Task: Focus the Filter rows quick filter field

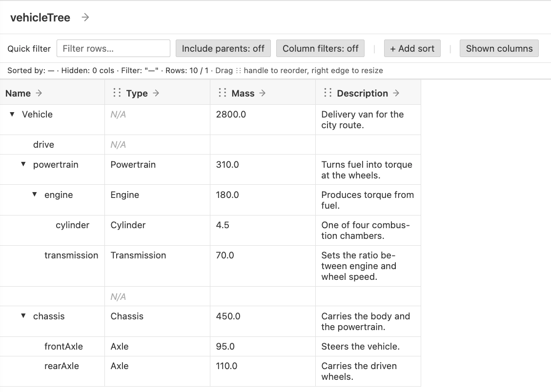Action: pyautogui.click(x=114, y=48)
